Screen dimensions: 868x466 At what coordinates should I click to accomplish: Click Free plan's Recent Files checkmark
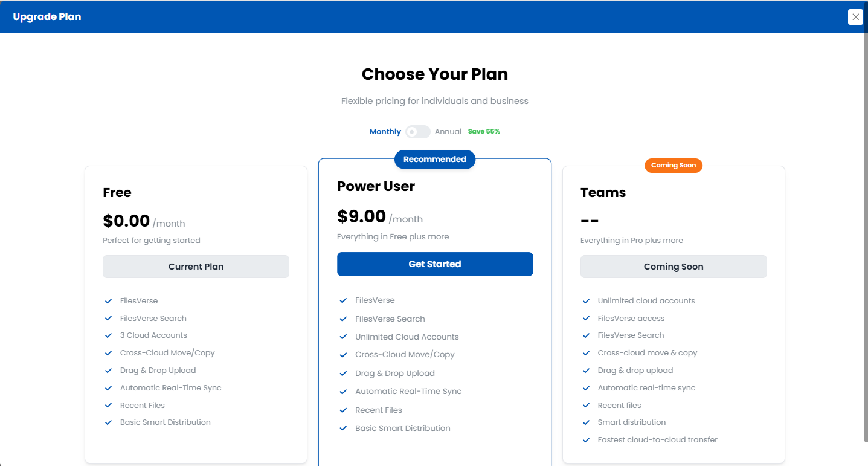[x=109, y=406]
